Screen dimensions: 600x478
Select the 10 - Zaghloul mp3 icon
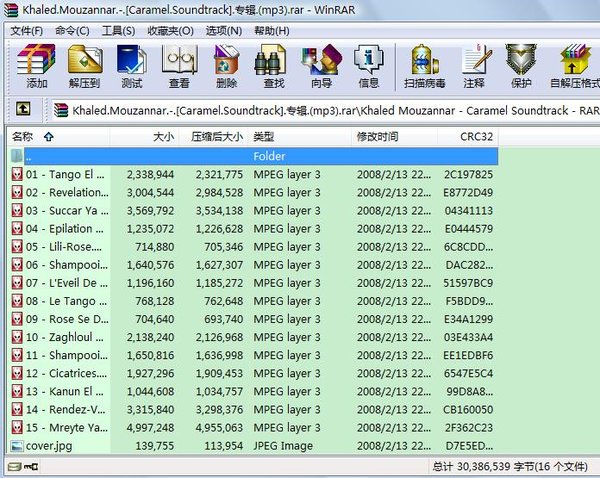17,337
